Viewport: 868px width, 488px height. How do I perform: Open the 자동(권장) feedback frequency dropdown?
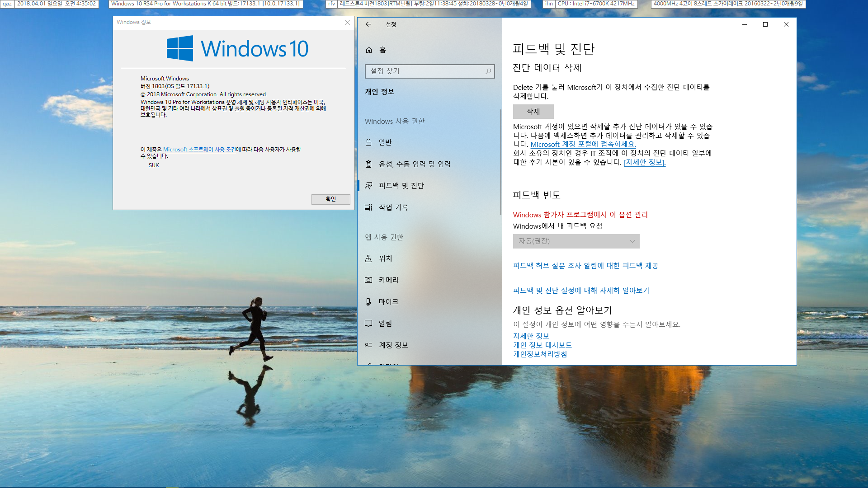pyautogui.click(x=576, y=241)
